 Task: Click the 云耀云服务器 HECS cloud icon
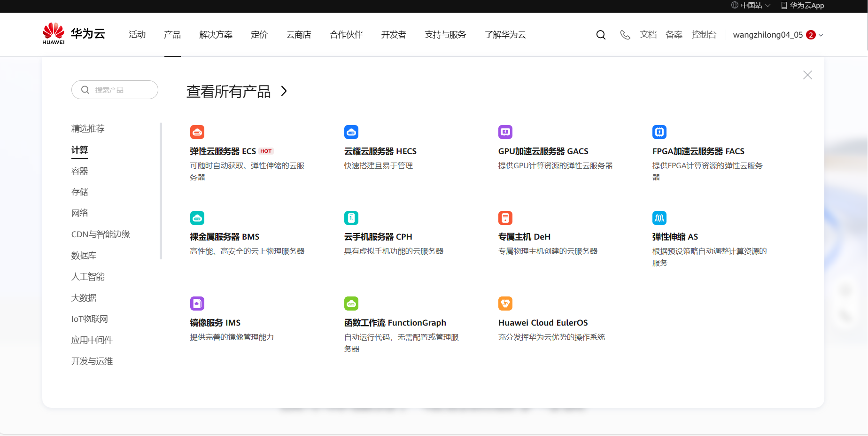point(351,132)
